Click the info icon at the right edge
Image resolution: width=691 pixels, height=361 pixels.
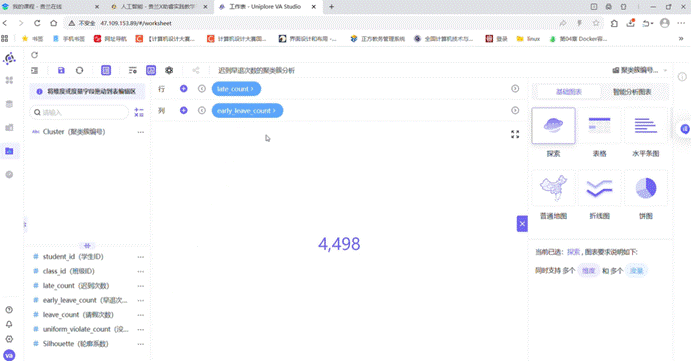682,77
